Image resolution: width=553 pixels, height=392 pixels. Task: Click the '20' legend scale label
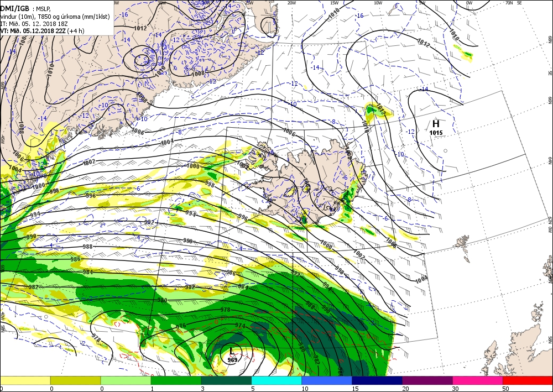pos(405,389)
